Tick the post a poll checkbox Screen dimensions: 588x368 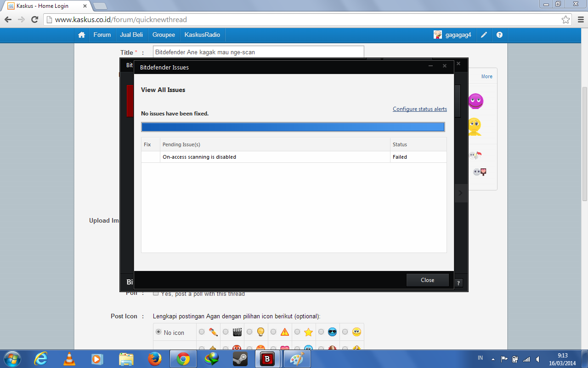[156, 293]
